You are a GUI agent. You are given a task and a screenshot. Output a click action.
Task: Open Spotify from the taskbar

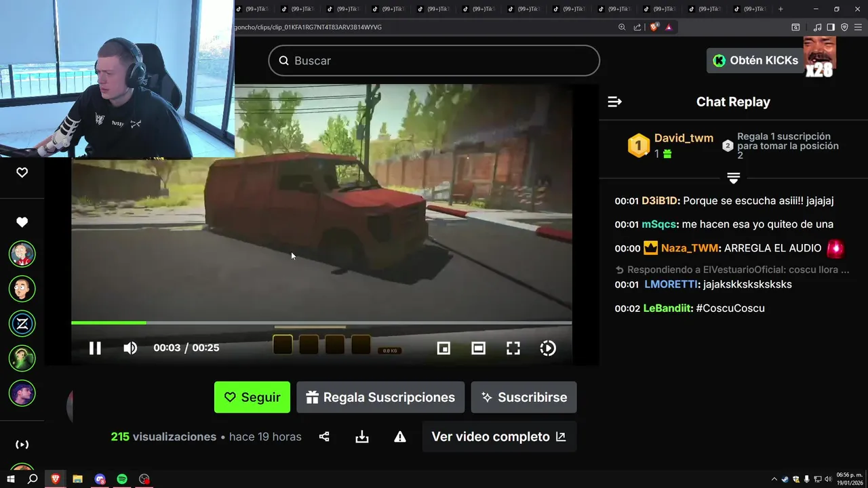coord(122,479)
